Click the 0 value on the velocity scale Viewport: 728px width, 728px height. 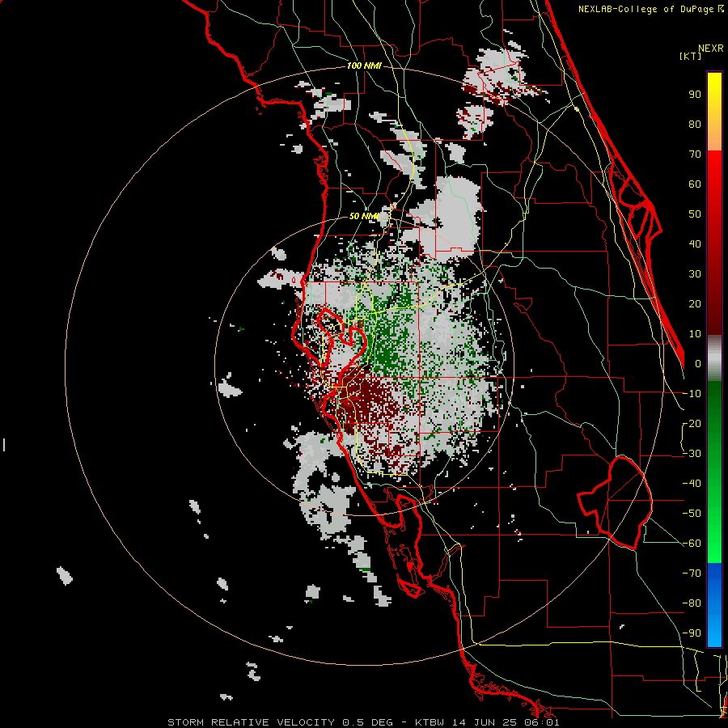pyautogui.click(x=698, y=363)
